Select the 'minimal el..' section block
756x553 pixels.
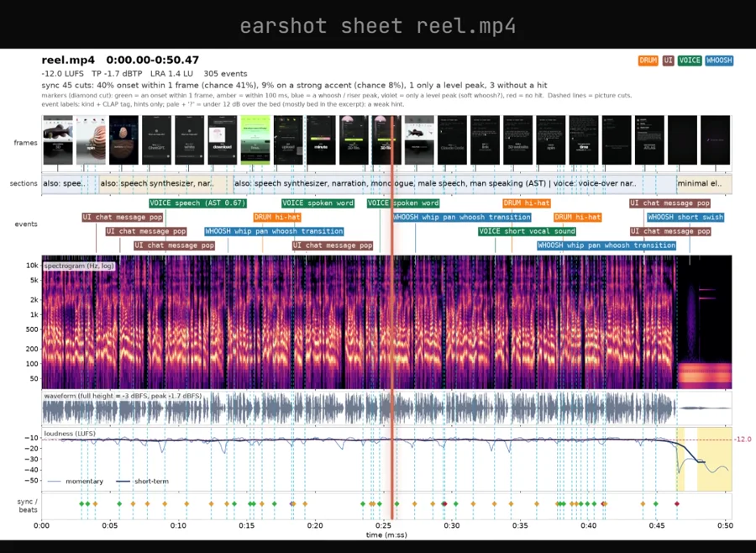tap(705, 184)
